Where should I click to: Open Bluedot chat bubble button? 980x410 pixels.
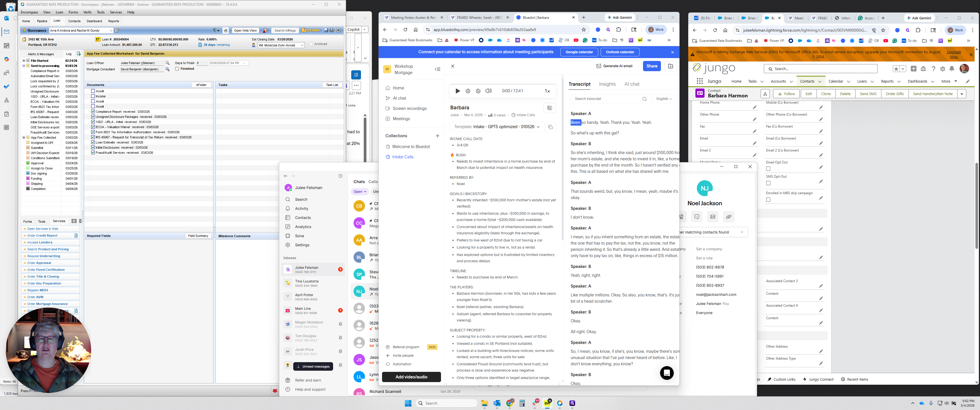(667, 373)
